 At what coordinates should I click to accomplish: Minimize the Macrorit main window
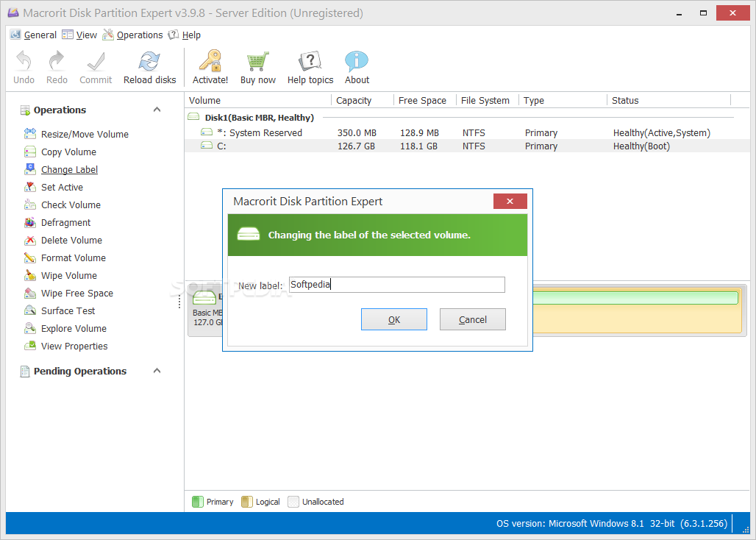[680, 13]
